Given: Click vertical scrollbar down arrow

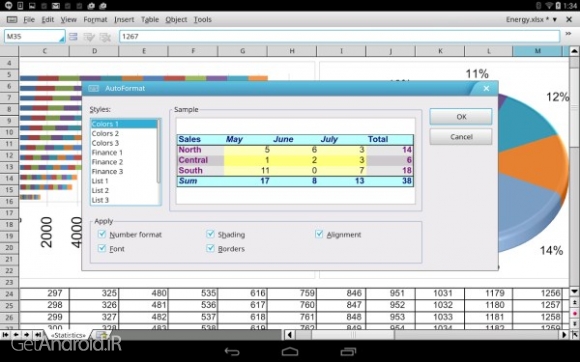Looking at the screenshot, I should 574,292.
